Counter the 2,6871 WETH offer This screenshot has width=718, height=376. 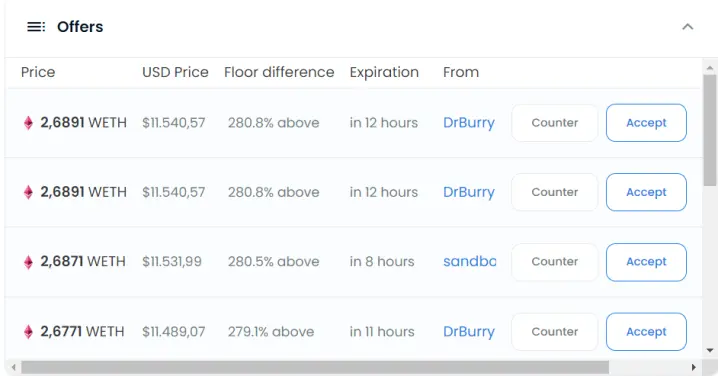coord(555,262)
